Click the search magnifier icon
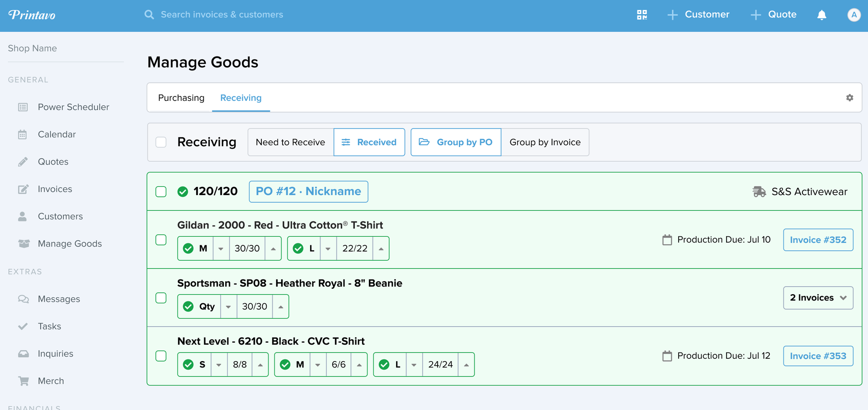 149,14
